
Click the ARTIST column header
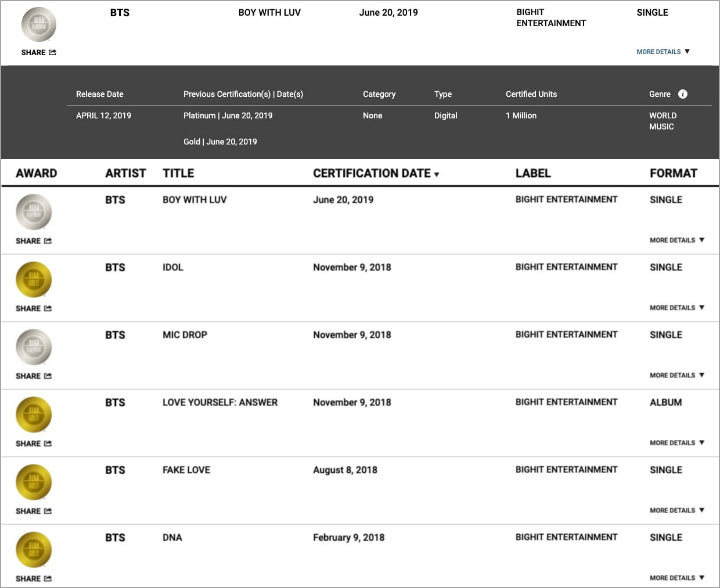click(125, 173)
